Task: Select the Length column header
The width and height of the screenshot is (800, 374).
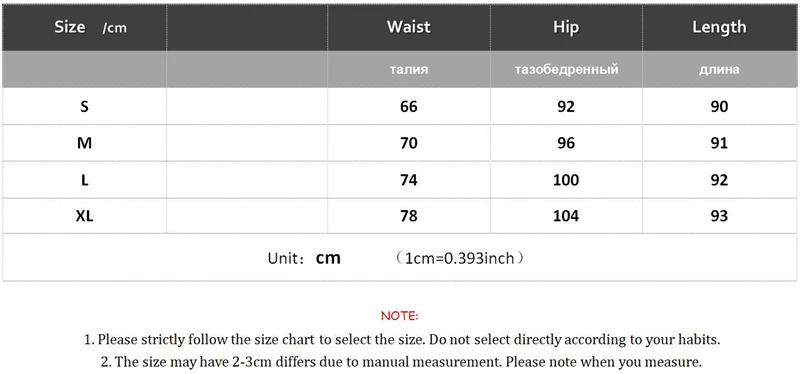Action: pos(719,27)
